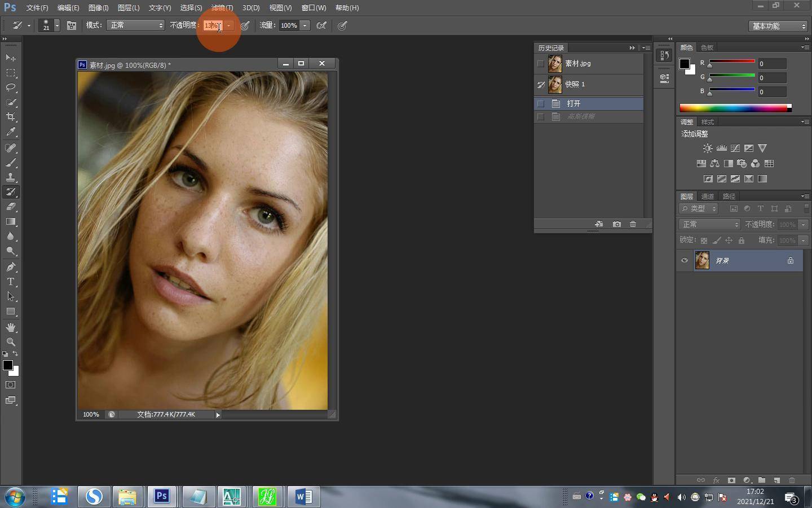Create new snapshot with camera icon
Image resolution: width=812 pixels, height=508 pixels.
[616, 224]
